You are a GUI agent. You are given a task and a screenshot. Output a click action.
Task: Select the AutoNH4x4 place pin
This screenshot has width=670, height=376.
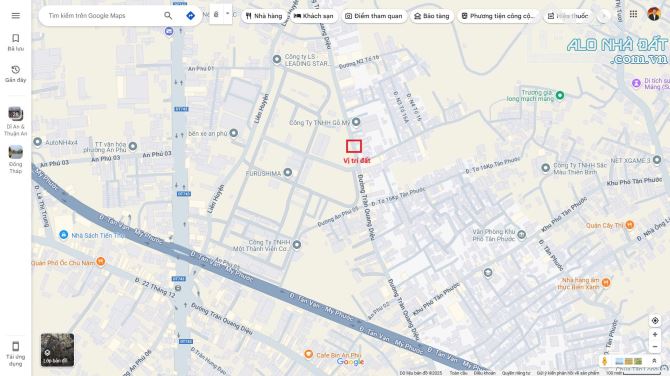point(38,142)
